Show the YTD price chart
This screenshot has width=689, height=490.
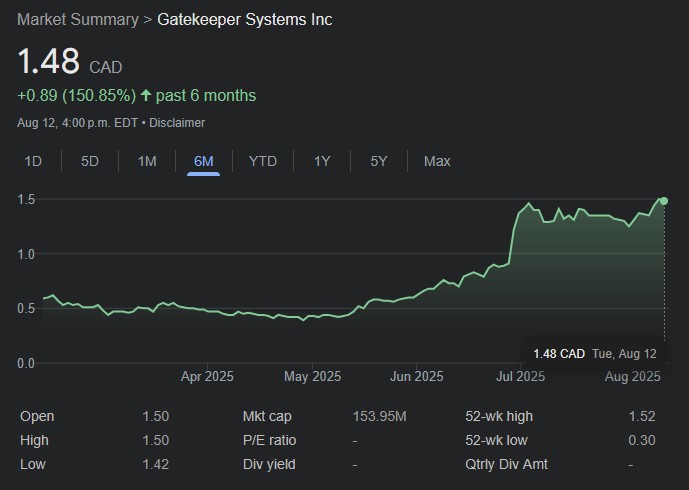(263, 161)
